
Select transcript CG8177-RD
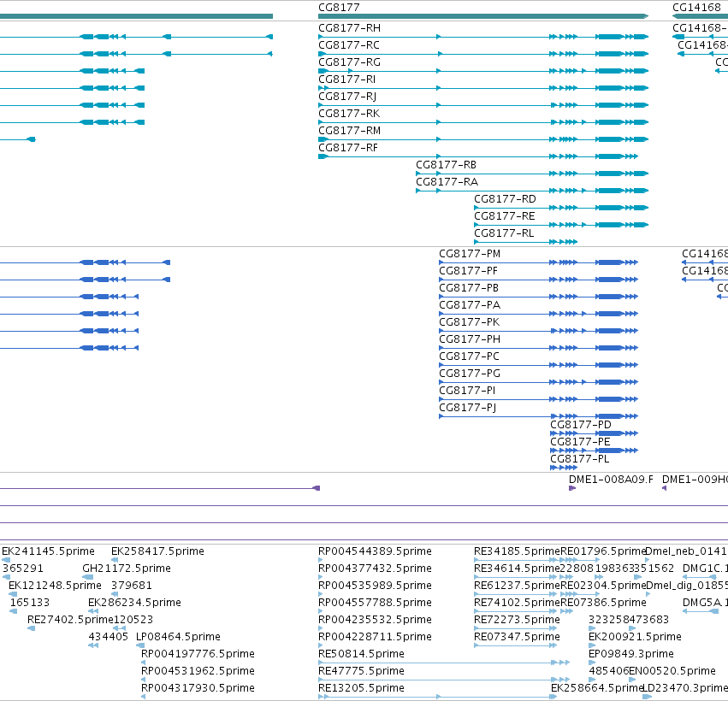coord(505,199)
